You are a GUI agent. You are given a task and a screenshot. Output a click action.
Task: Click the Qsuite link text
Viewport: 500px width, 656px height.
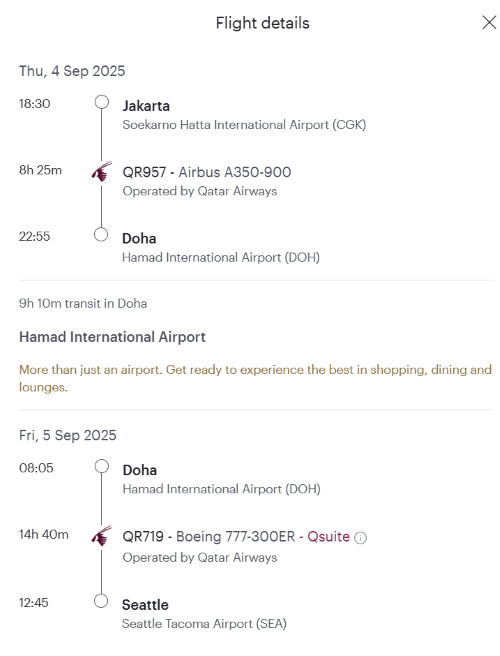click(328, 536)
